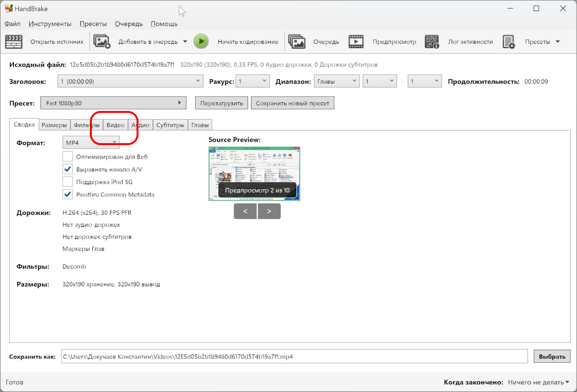Image resolution: width=577 pixels, height=392 pixels.
Task: Click the Нет дорожек субтитров text
Action: coord(97,237)
